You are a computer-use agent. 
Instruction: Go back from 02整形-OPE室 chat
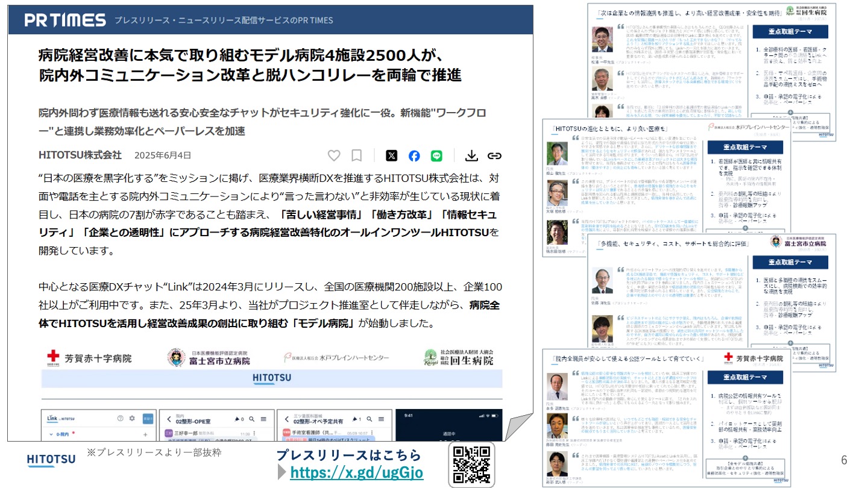[169, 419]
